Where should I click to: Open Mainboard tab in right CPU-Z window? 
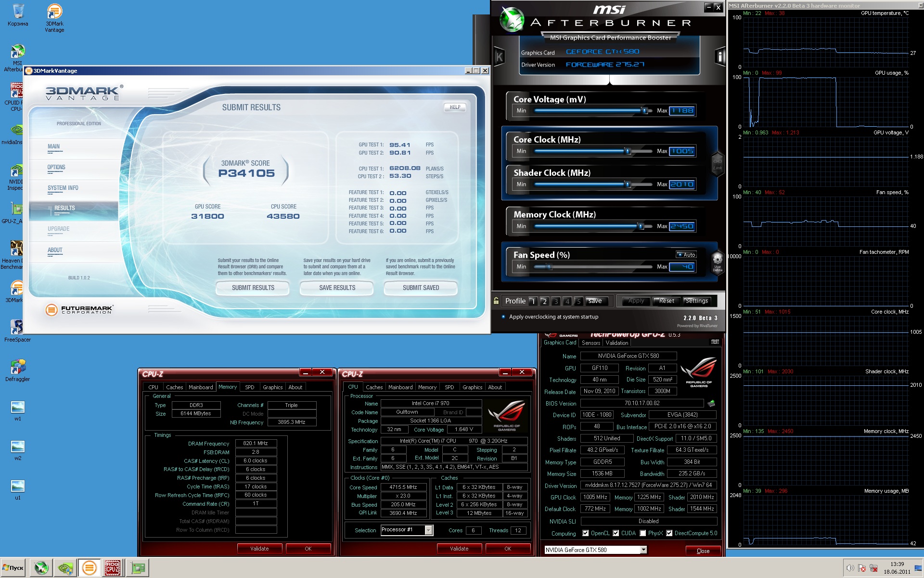[400, 387]
